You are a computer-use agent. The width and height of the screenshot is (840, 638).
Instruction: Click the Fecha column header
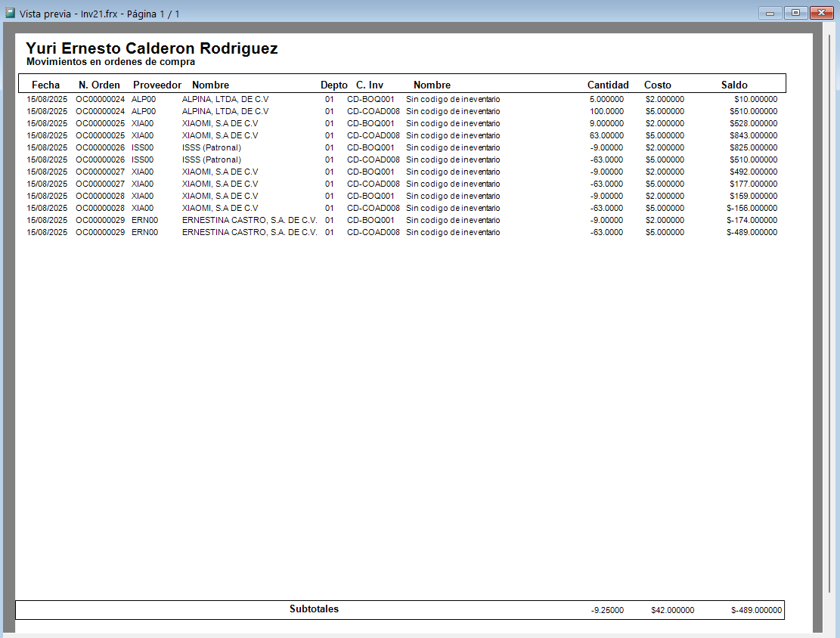click(x=45, y=85)
